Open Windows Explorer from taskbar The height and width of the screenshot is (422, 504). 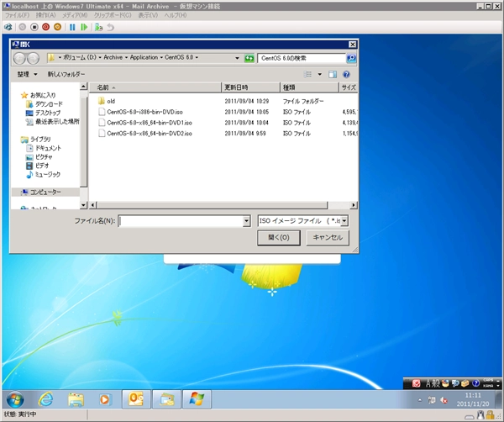76,399
